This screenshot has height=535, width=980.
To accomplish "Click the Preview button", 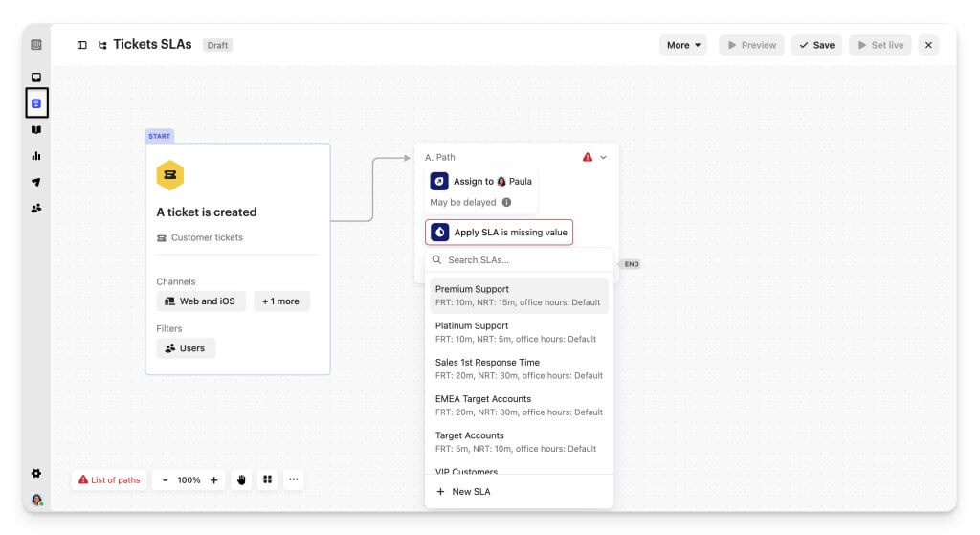I will pos(752,45).
